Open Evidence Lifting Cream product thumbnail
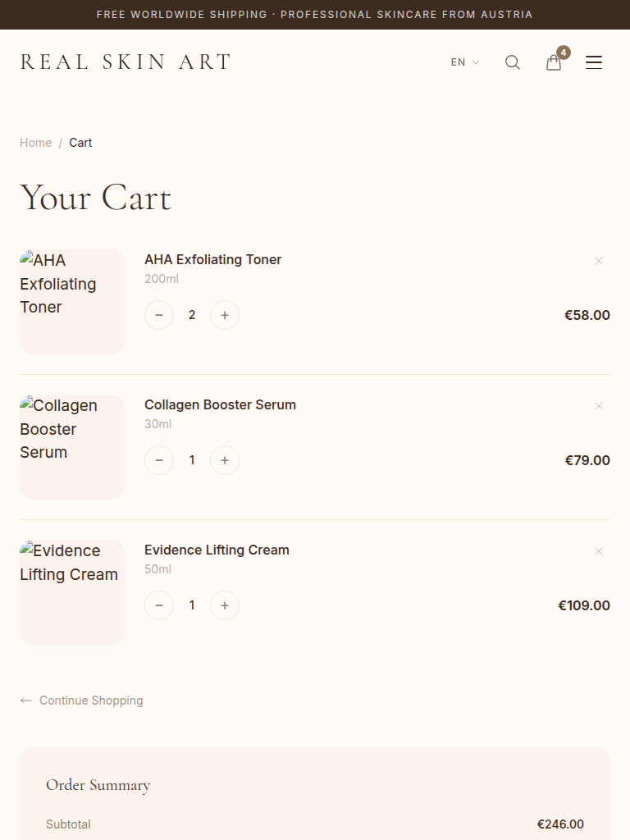The width and height of the screenshot is (630, 840). click(x=72, y=592)
